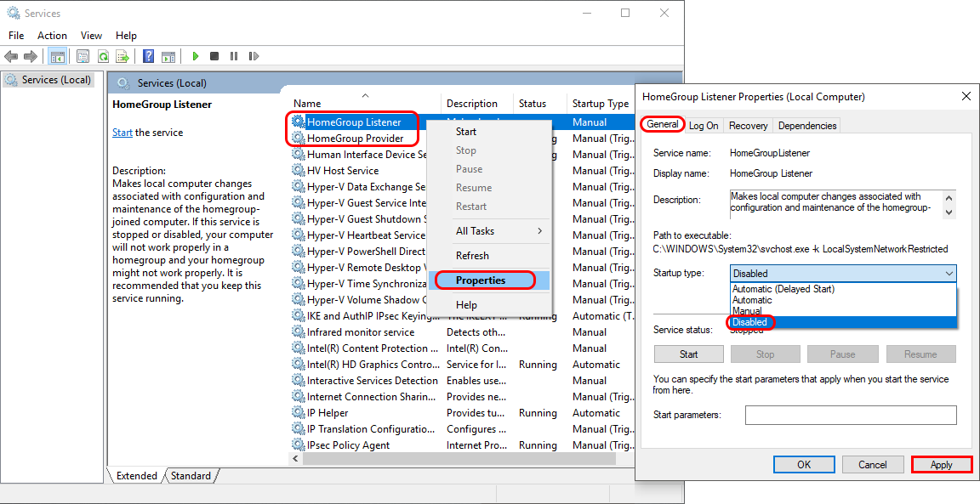Open the View menu
Image resolution: width=980 pixels, height=504 pixels.
point(91,36)
